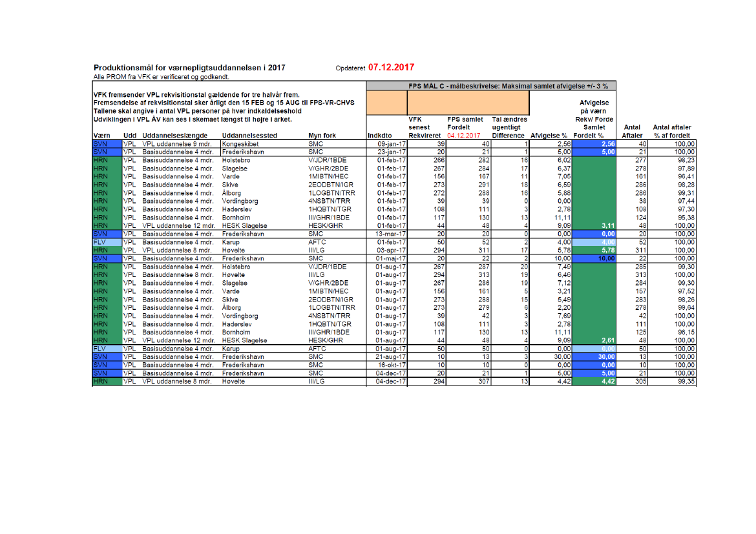Click the Afvigelse % value '3,21'
756x534 pixels.
pos(564,292)
